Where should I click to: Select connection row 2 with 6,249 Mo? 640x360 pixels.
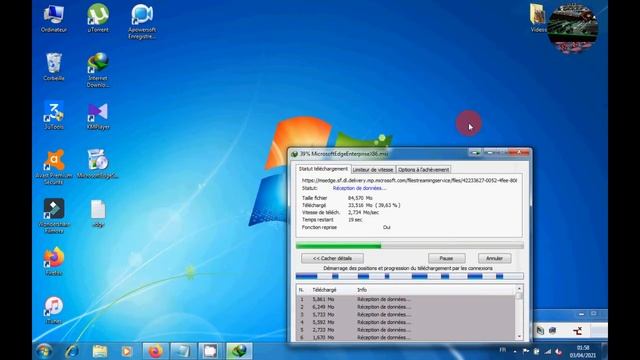coord(405,307)
